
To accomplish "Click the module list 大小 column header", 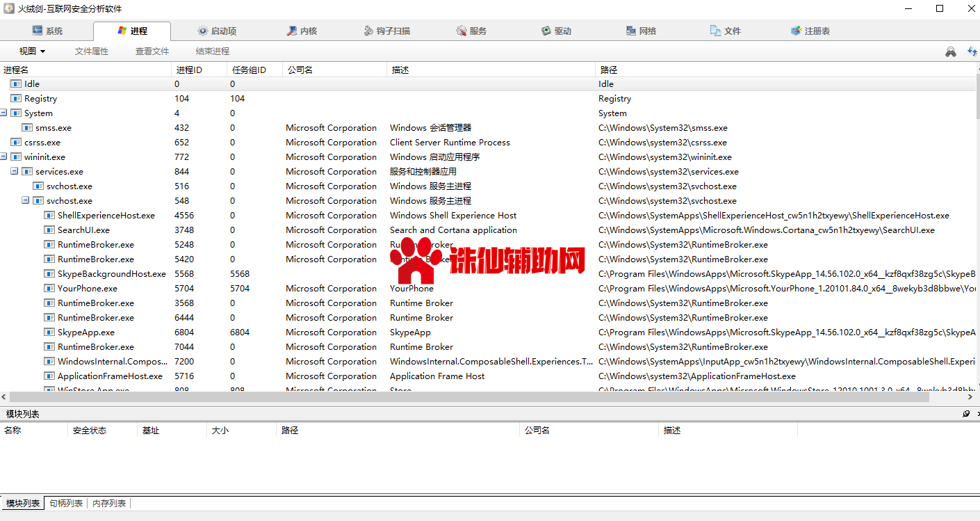I will click(x=242, y=431).
